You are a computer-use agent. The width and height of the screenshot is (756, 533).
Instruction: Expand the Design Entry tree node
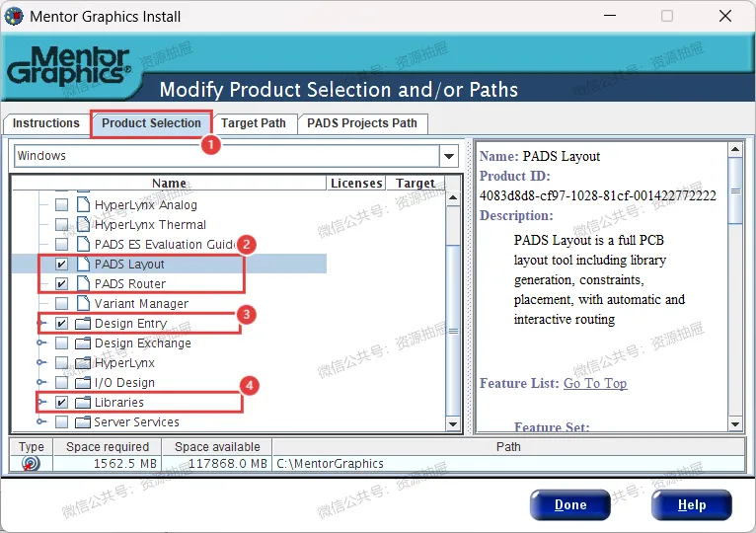point(42,323)
